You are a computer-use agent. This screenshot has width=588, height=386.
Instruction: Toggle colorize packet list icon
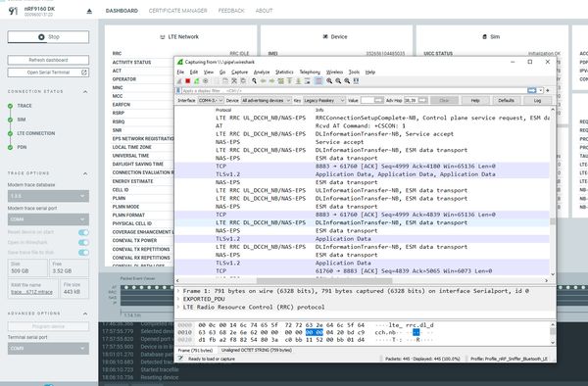pyautogui.click(x=318, y=81)
